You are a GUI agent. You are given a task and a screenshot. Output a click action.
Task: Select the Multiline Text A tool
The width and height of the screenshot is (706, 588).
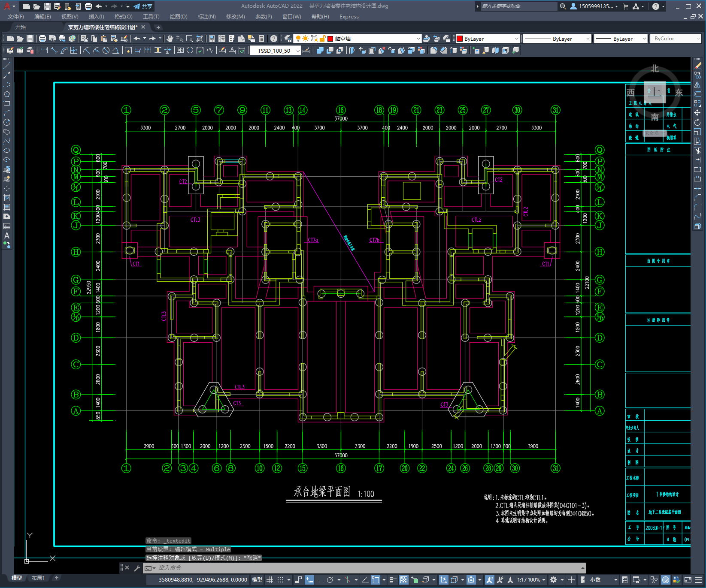coord(7,235)
